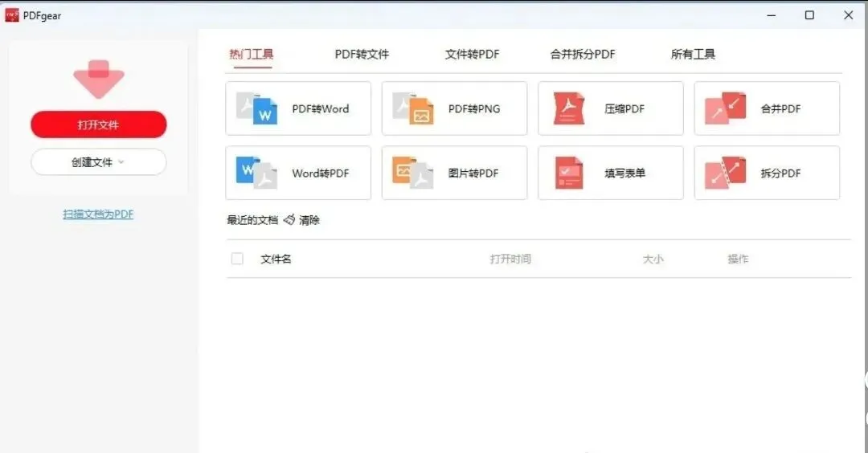Click the 打开时间 column header
The width and height of the screenshot is (868, 453).
click(x=510, y=259)
